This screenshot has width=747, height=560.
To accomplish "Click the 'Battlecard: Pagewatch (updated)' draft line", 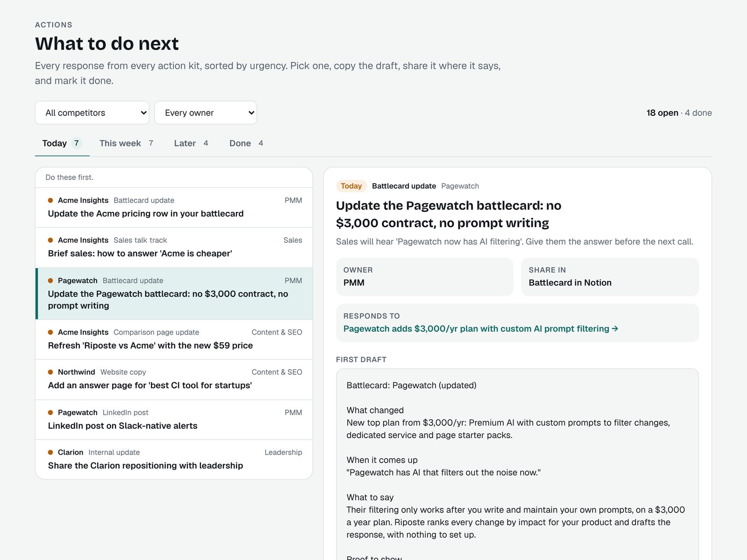I will (x=411, y=385).
